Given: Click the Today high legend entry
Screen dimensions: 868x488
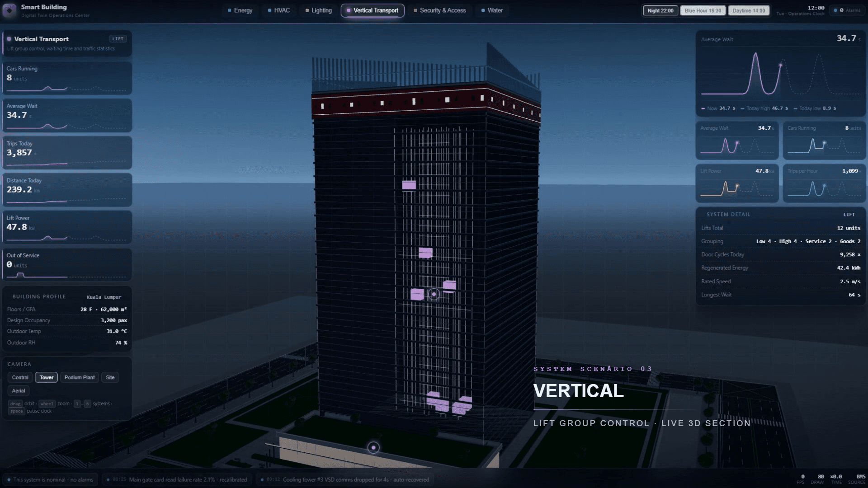Looking at the screenshot, I should (x=764, y=108).
